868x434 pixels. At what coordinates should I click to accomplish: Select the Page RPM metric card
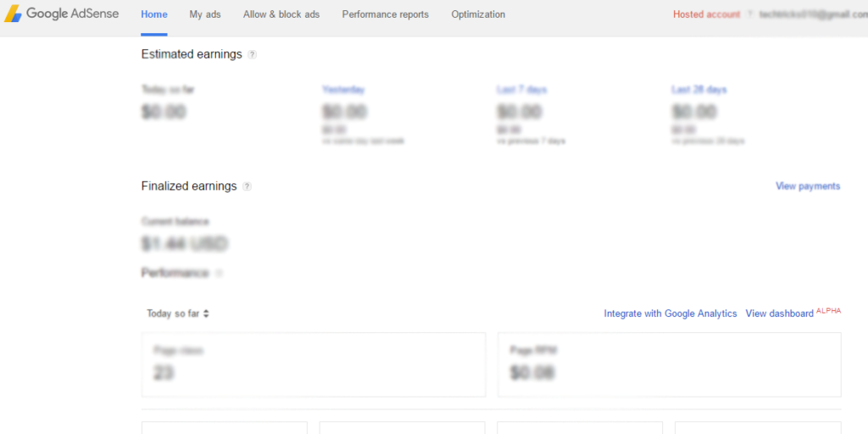[x=669, y=364]
